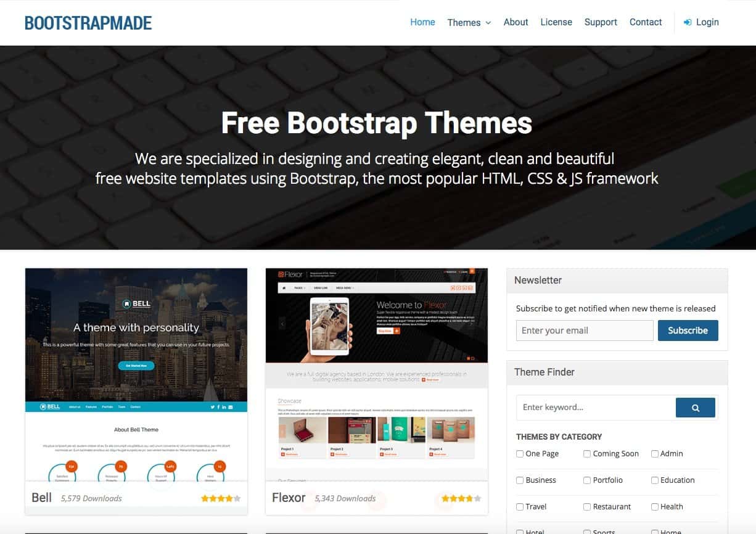
Task: Click the Subscribe button
Action: (x=688, y=331)
